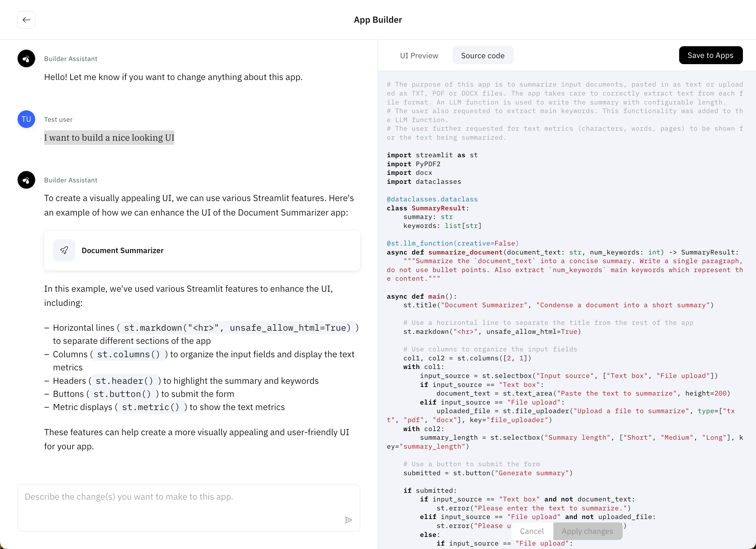Click the 'Hello! Let me know' greeting message
756x549 pixels.
coord(173,77)
